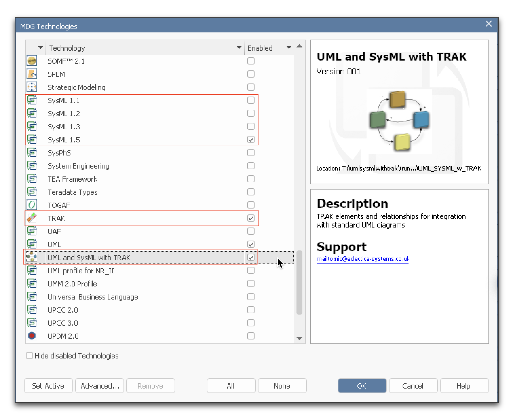Select the SysPhS row text
The image size is (514, 420).
(59, 153)
